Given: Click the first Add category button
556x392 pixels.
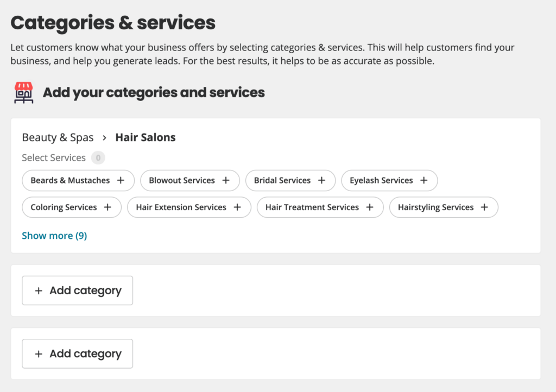Looking at the screenshot, I should coord(77,290).
